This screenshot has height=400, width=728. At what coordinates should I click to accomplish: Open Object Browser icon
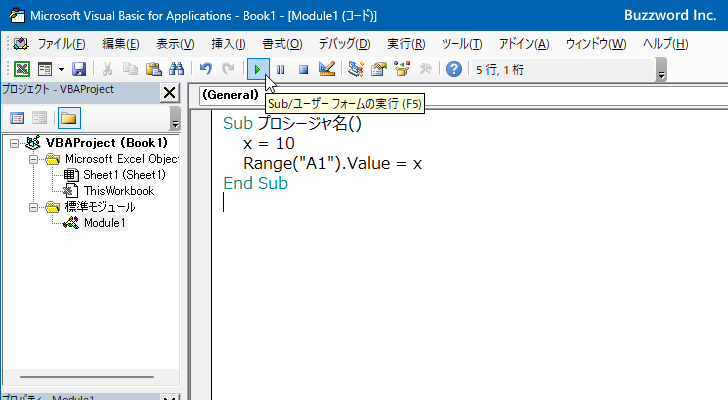402,69
